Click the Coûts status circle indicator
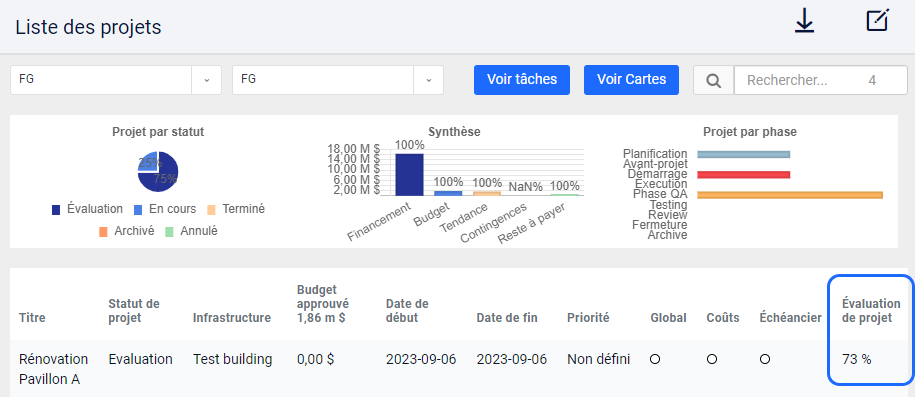Screen dimensions: 915x397 (711, 360)
